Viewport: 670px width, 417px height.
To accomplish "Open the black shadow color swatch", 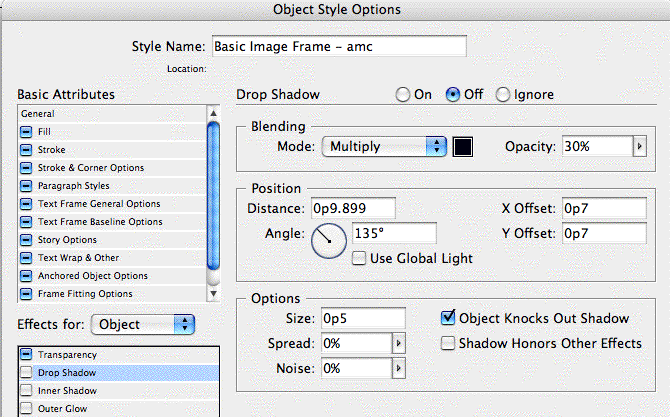I will tap(463, 147).
